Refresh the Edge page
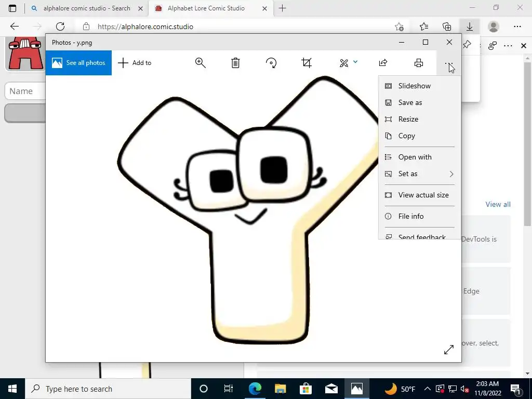The width and height of the screenshot is (532, 399). click(60, 26)
